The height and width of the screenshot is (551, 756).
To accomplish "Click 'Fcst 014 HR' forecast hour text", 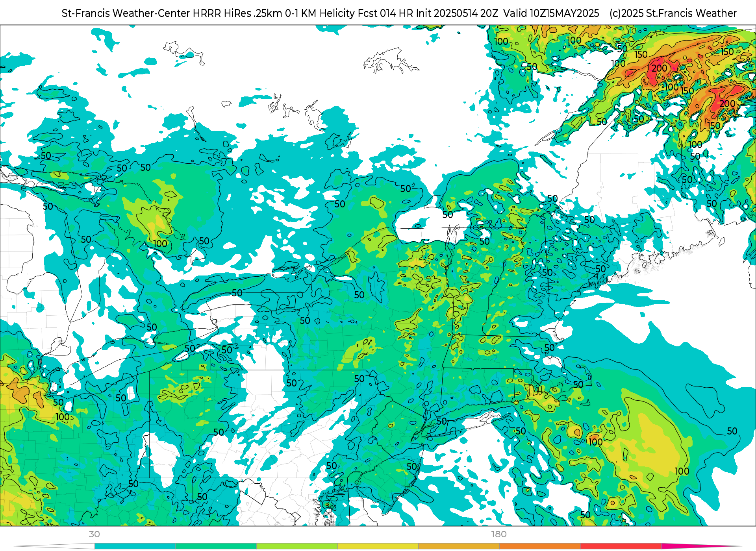I will click(x=385, y=13).
